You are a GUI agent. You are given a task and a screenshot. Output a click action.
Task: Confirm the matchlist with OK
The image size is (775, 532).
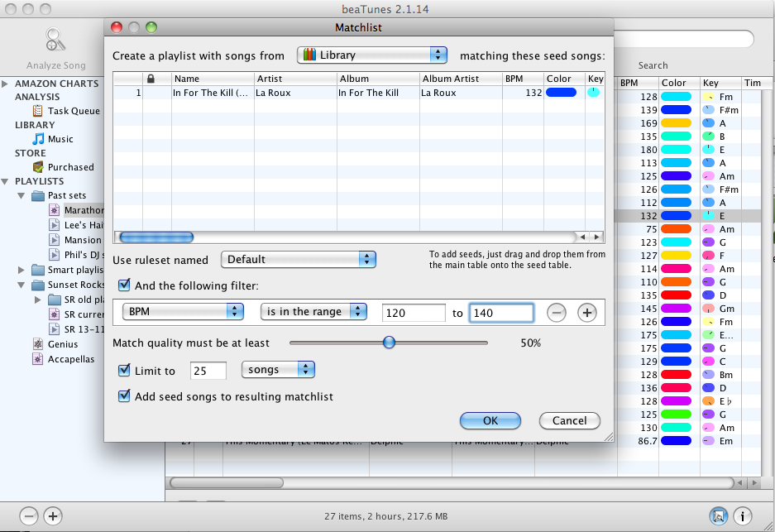point(490,421)
